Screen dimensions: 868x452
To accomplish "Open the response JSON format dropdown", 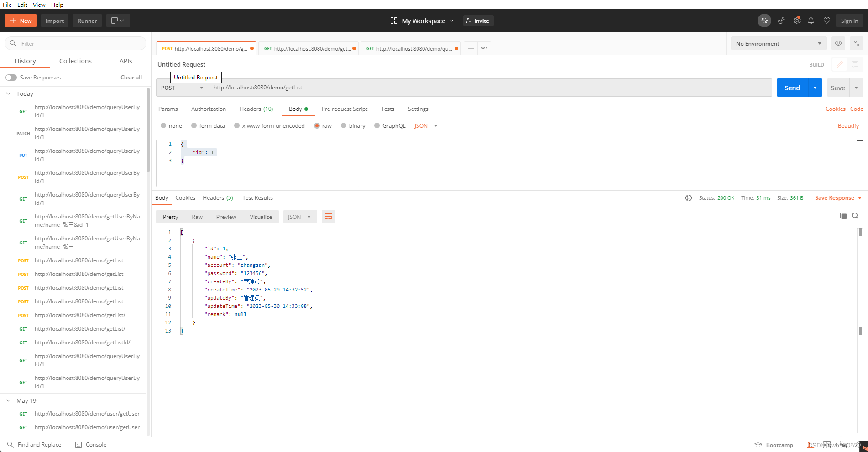I will tap(300, 217).
